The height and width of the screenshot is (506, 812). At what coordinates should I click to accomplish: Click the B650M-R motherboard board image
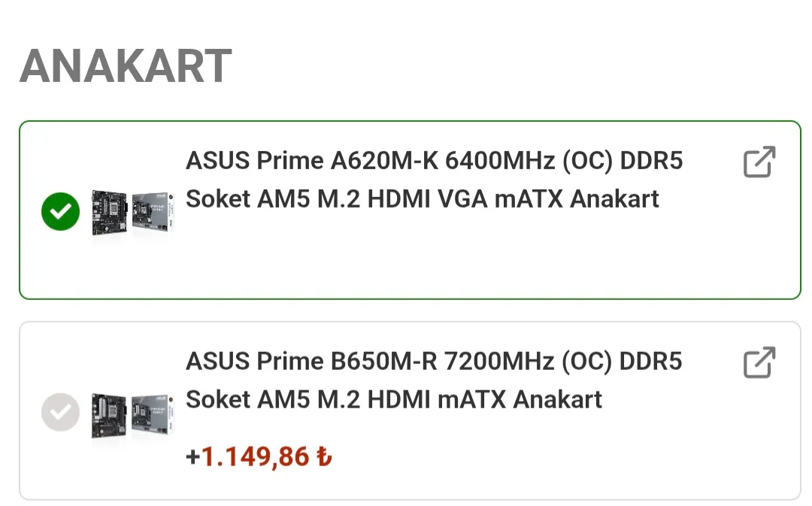[x=109, y=414]
